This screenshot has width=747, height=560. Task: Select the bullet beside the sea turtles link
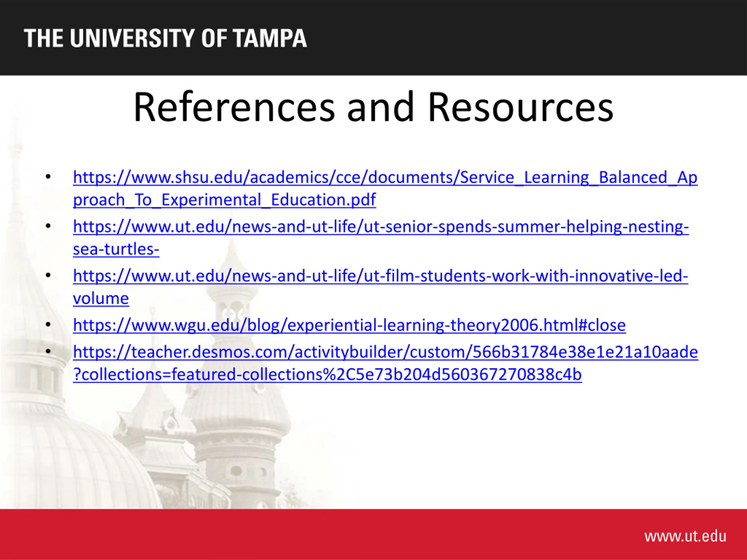click(x=48, y=226)
